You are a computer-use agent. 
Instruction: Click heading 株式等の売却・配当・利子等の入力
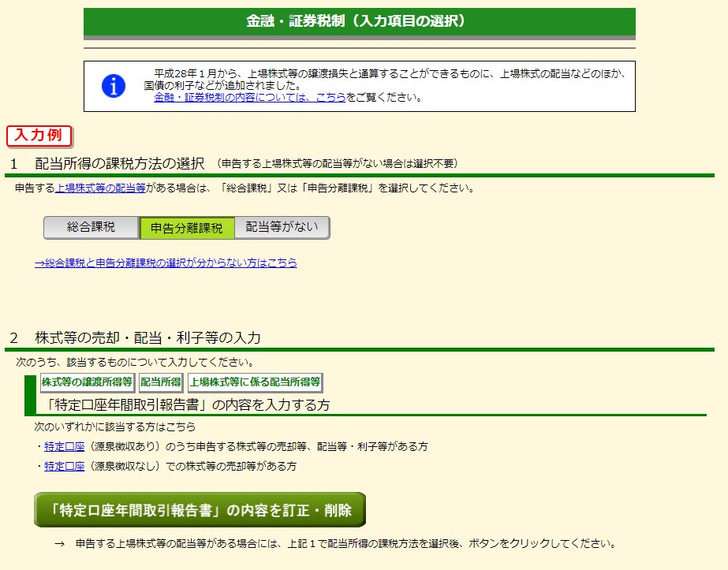pyautogui.click(x=147, y=337)
